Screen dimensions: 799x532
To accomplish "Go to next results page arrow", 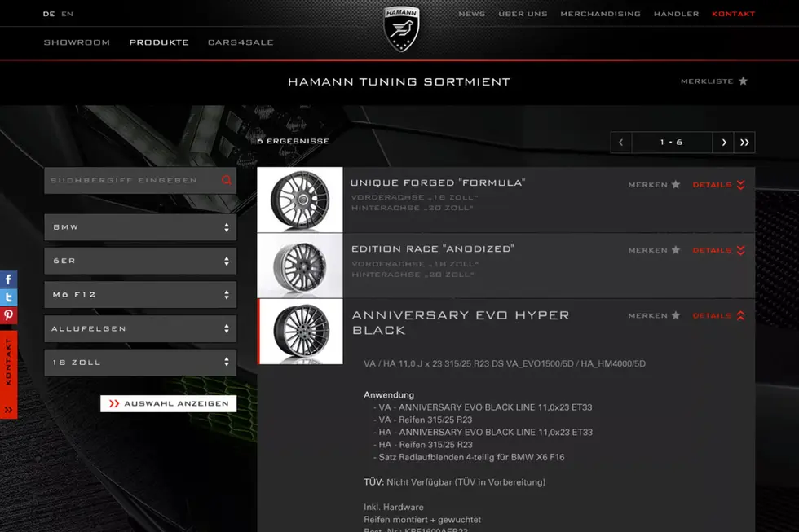I will tap(724, 143).
